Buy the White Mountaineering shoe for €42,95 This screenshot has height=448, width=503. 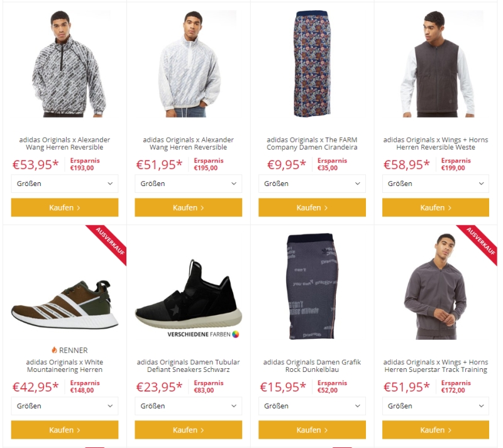pyautogui.click(x=65, y=430)
